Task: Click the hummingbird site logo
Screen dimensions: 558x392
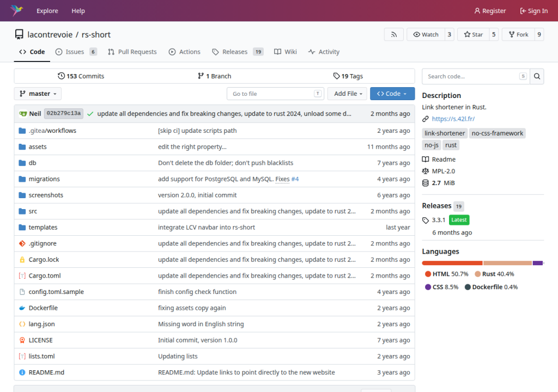Action: point(16,10)
